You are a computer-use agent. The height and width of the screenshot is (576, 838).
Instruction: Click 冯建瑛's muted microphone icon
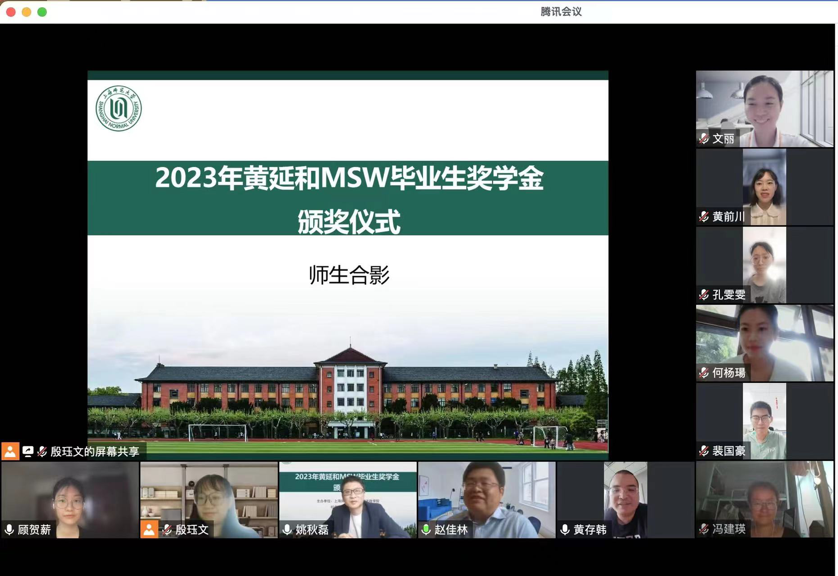(704, 529)
